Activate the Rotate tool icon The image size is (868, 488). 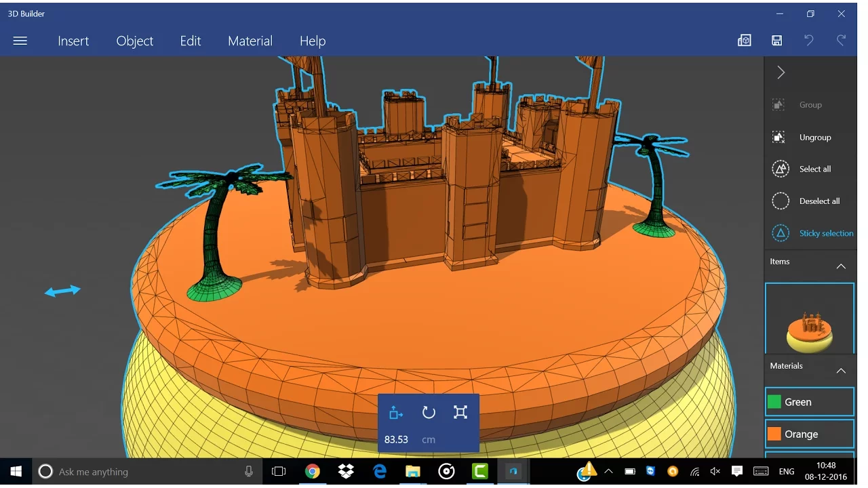pyautogui.click(x=429, y=412)
